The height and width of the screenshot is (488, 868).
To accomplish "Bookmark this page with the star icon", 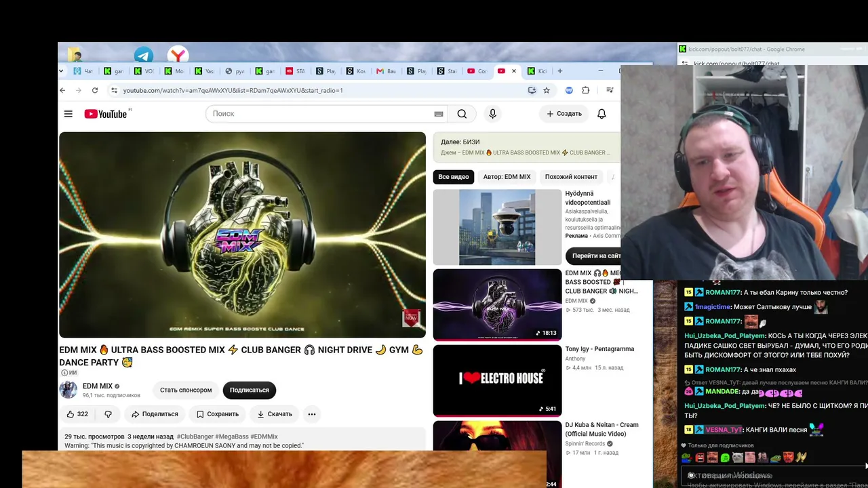I will pyautogui.click(x=547, y=90).
